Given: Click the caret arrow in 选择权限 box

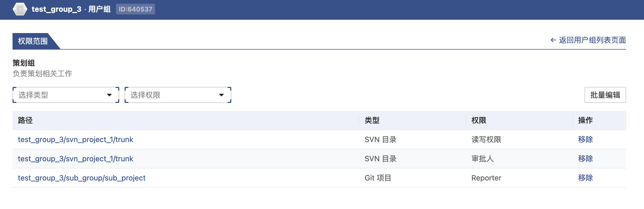Looking at the screenshot, I should (221, 95).
